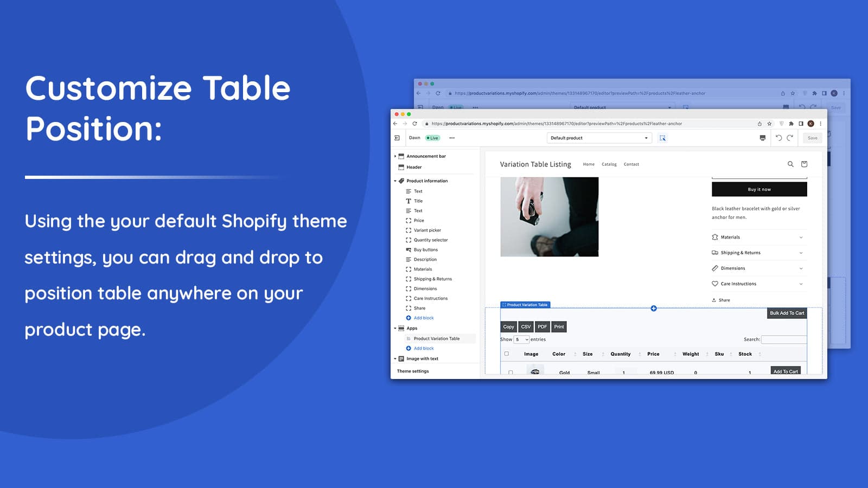The width and height of the screenshot is (868, 488).
Task: Open the shopping cart bag icon
Action: [804, 164]
